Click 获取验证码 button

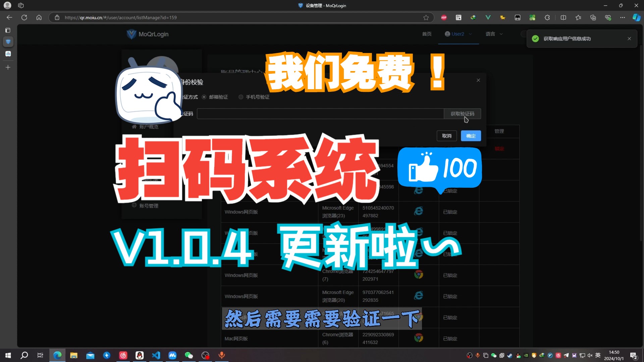pos(462,114)
